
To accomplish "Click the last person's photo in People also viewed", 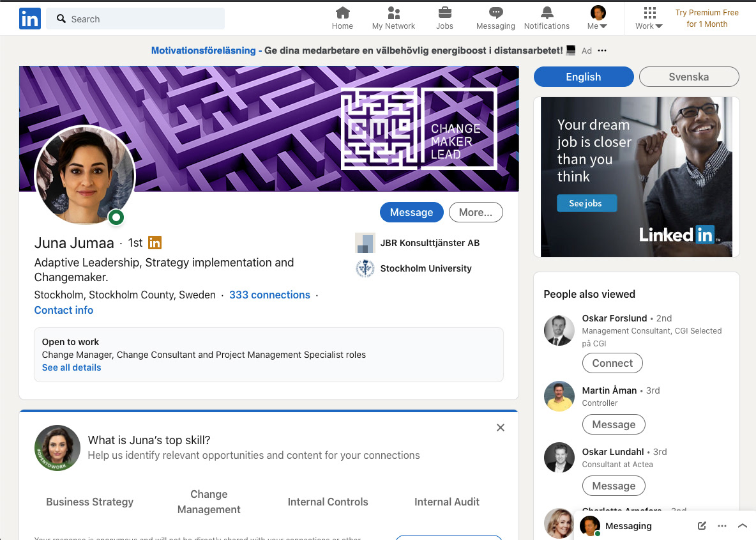I will 559,523.
